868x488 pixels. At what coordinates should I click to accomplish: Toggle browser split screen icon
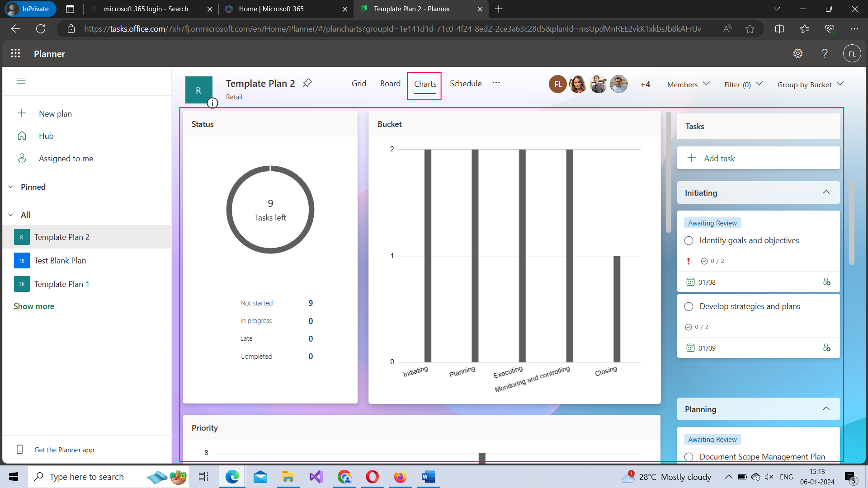click(x=779, y=29)
